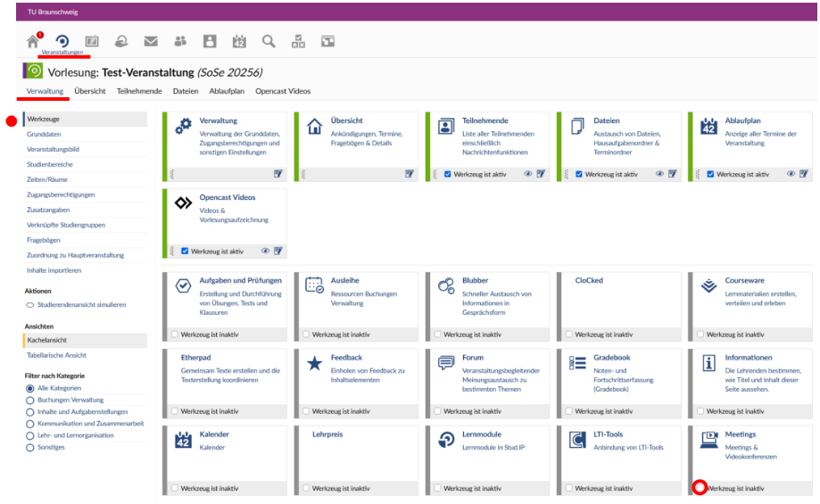Activate the Etherpad tool checkbox
The width and height of the screenshot is (820, 504).
175,411
